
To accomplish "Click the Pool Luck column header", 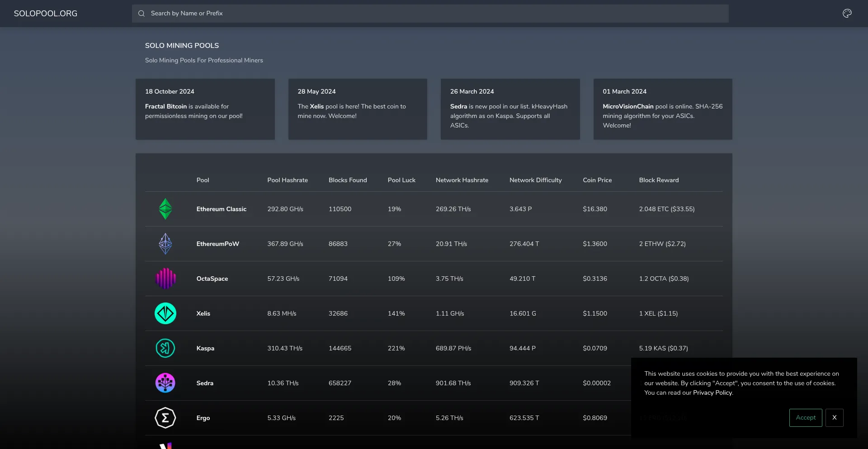I will (x=401, y=180).
